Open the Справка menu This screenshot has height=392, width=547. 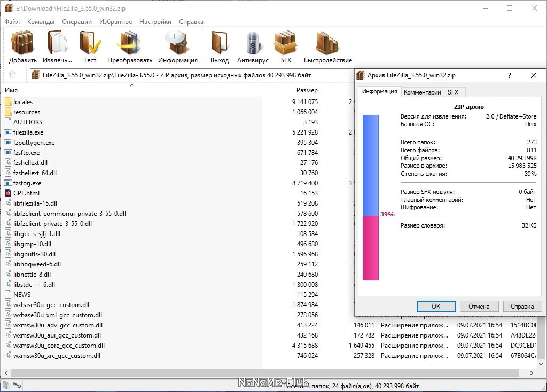tap(191, 21)
